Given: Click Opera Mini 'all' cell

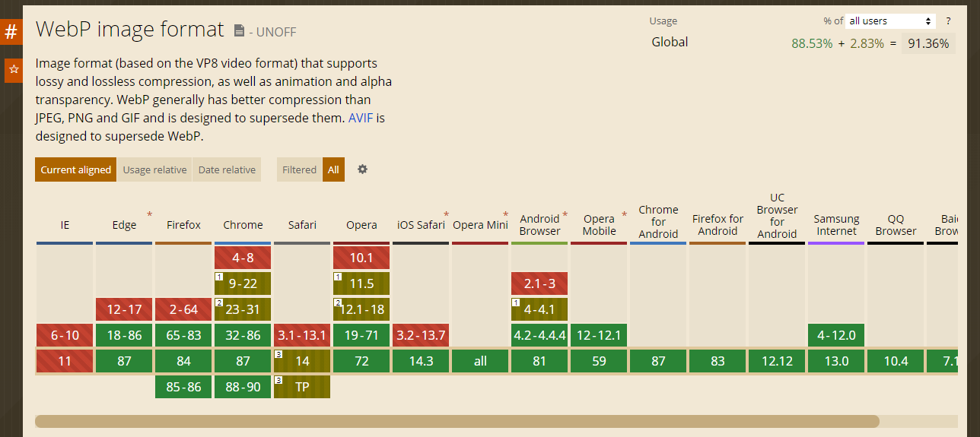Looking at the screenshot, I should click(480, 361).
